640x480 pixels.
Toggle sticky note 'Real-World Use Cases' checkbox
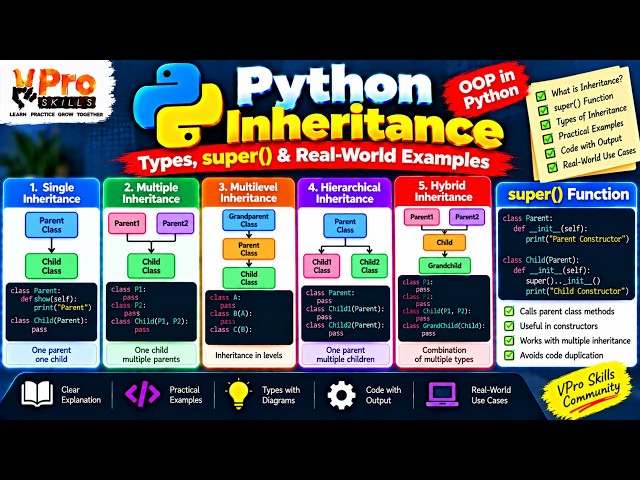tap(552, 167)
